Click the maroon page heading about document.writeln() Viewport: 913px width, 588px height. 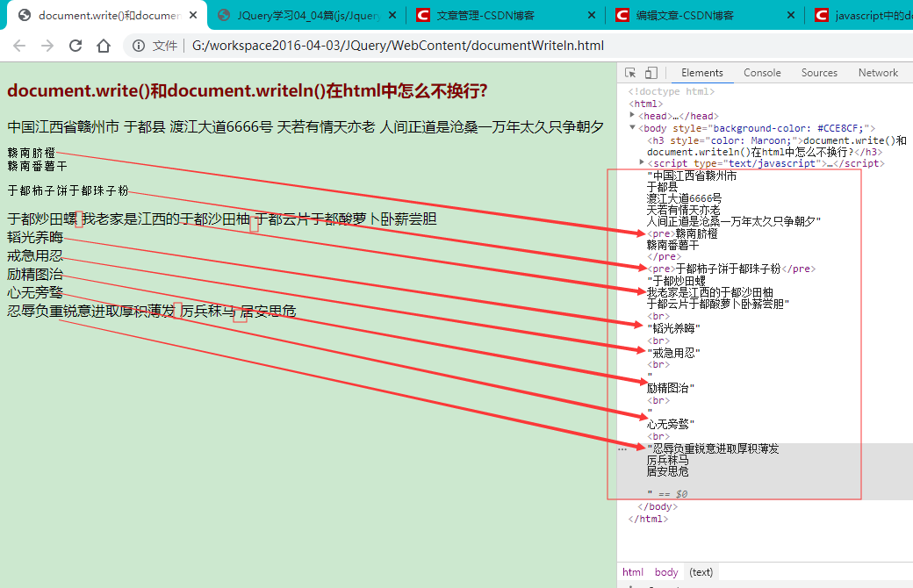[x=248, y=90]
